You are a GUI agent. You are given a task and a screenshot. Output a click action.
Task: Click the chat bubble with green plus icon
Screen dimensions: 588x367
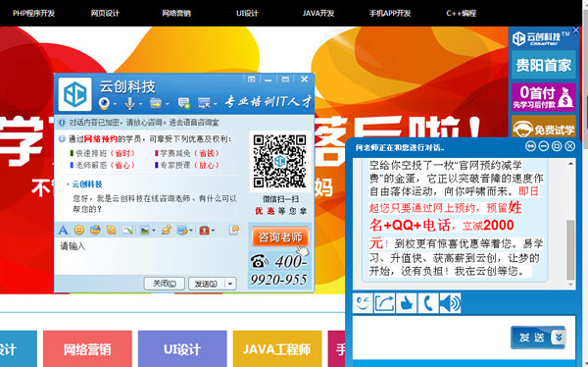184,103
